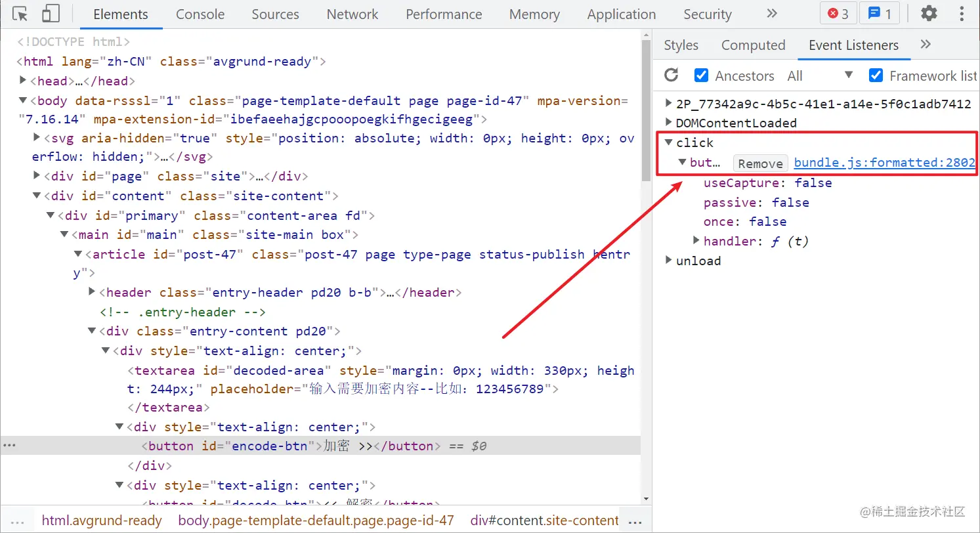Click right ellipsis in breadcrumb bar
Image resolution: width=980 pixels, height=533 pixels.
point(635,522)
